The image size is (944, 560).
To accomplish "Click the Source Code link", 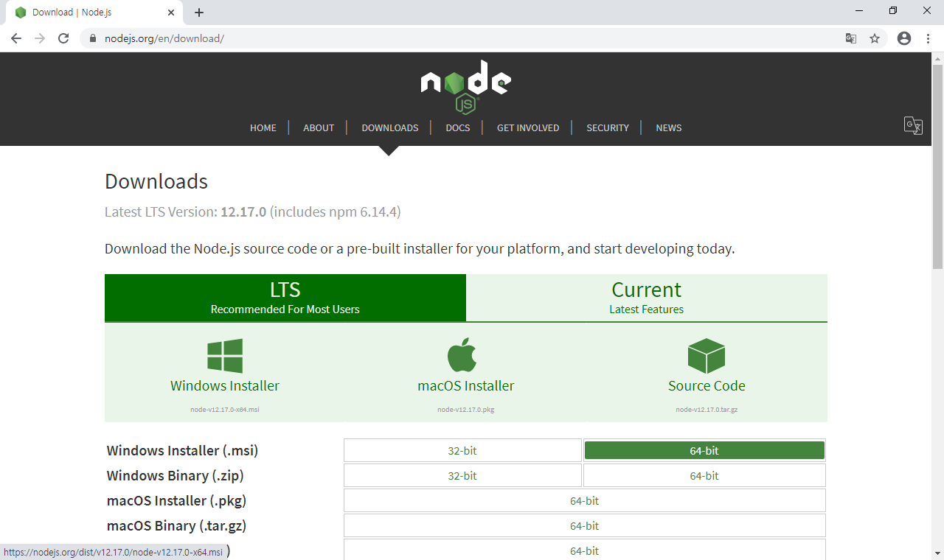I will (707, 385).
